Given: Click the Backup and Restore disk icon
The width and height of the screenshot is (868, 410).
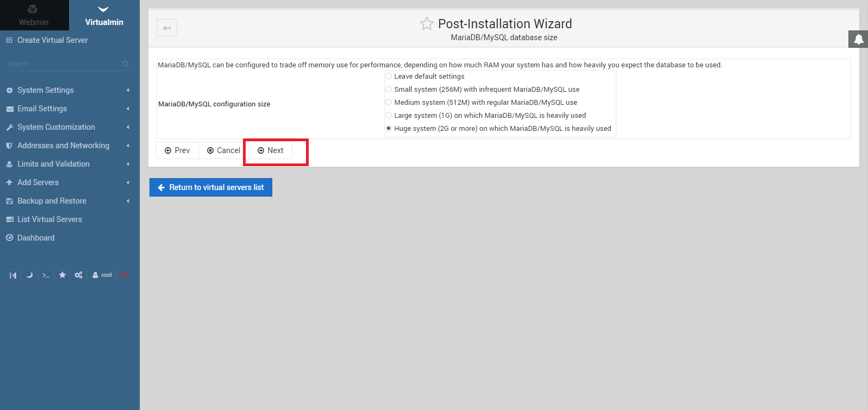Looking at the screenshot, I should pos(9,201).
